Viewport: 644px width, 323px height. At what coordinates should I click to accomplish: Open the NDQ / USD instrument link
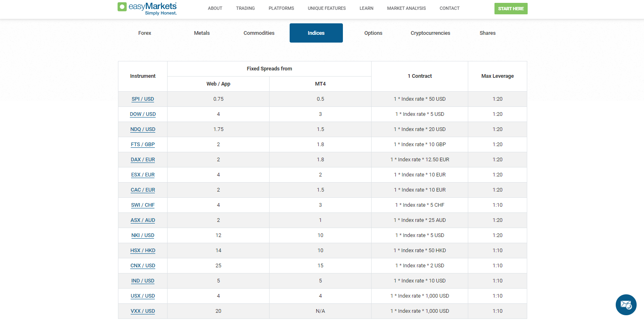point(143,129)
